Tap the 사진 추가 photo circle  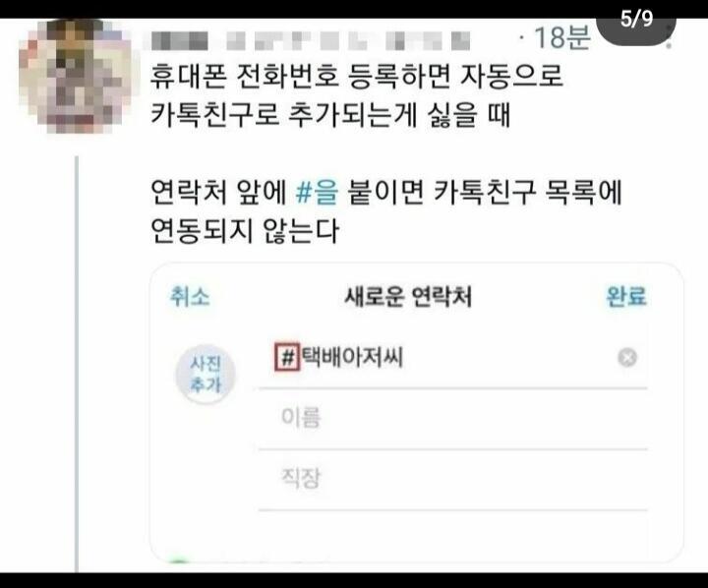point(206,374)
